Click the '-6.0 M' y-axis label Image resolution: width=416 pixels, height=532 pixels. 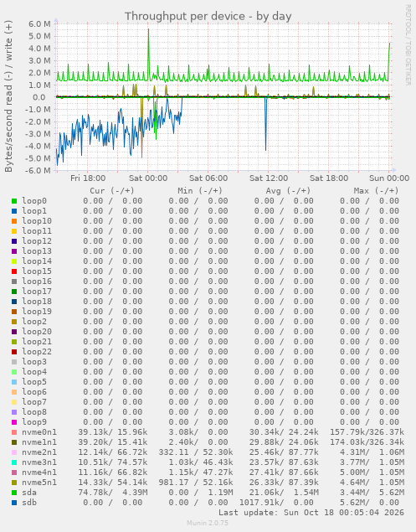(38, 171)
